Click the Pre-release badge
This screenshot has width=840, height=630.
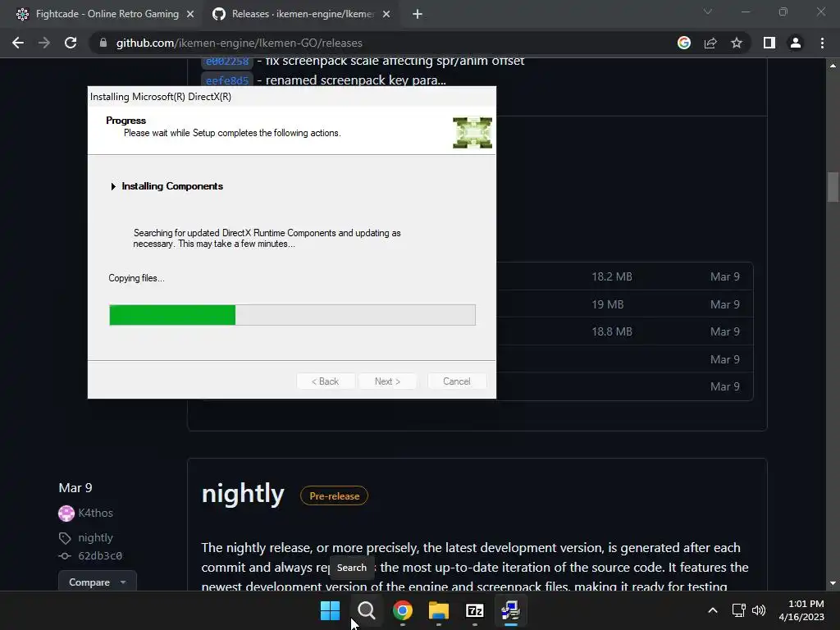pyautogui.click(x=335, y=496)
